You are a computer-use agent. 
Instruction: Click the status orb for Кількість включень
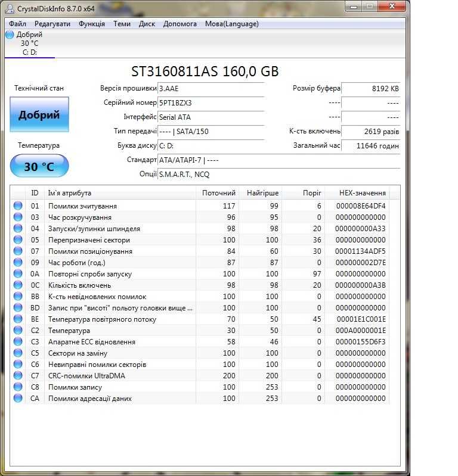(x=18, y=285)
